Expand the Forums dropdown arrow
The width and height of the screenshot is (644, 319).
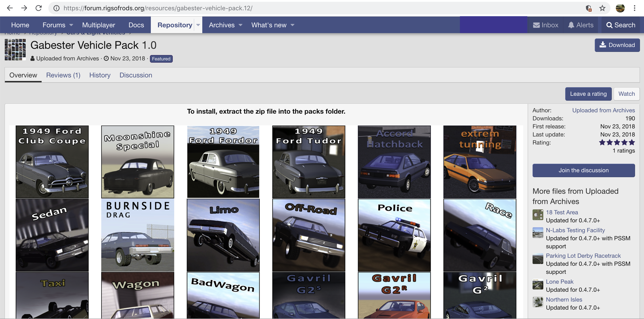[71, 25]
